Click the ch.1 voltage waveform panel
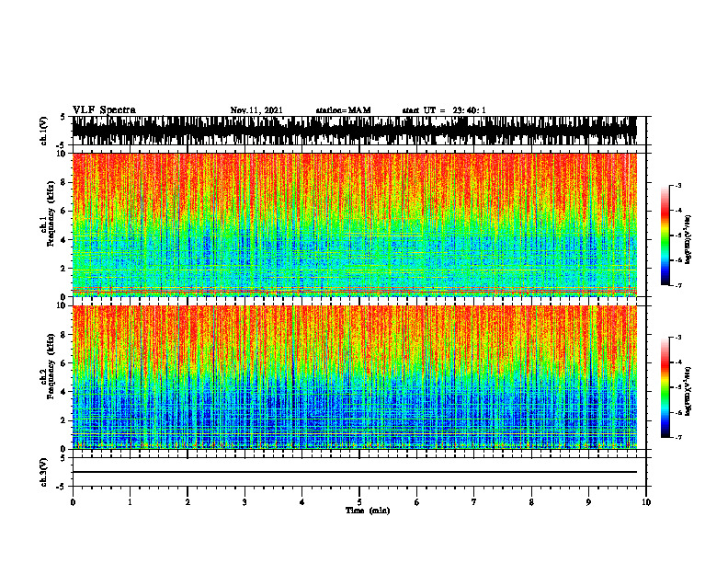 click(x=354, y=131)
